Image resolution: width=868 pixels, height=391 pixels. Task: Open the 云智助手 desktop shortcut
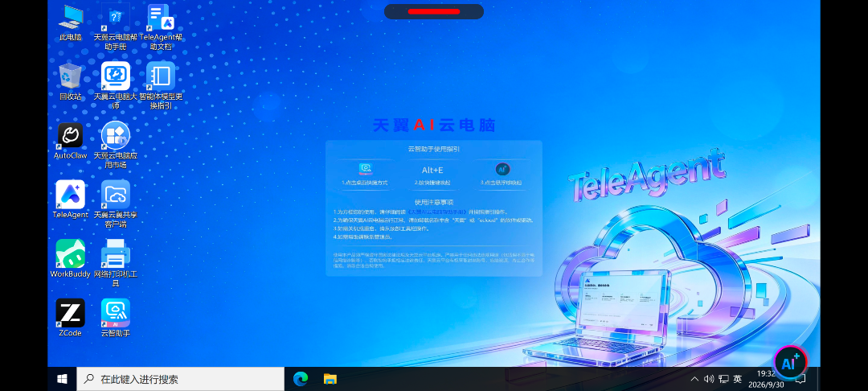point(115,318)
